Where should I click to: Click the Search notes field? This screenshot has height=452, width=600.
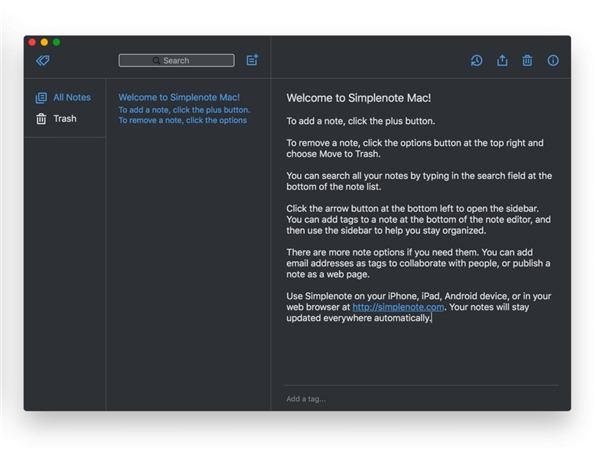click(176, 60)
